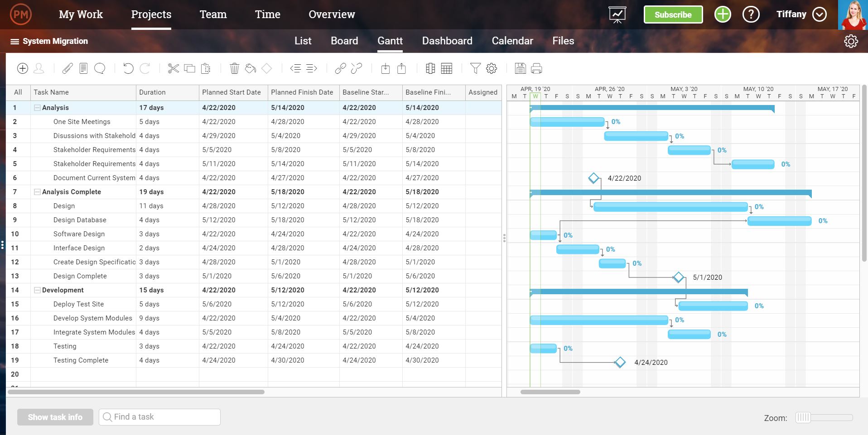868x435 pixels.
Task: Click the PM logo icon
Action: [20, 14]
